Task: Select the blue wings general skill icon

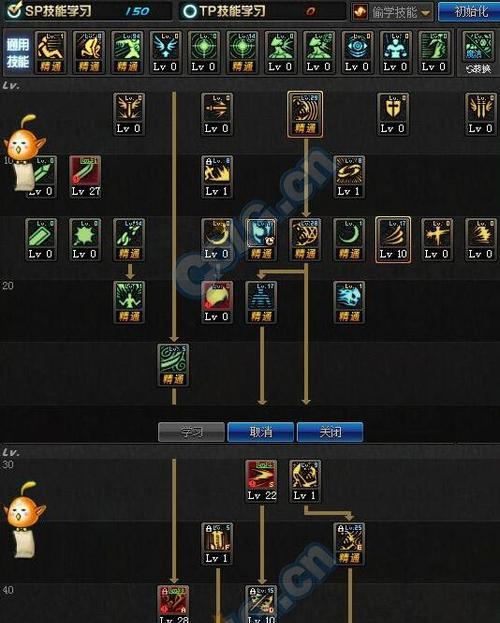Action: [x=165, y=52]
